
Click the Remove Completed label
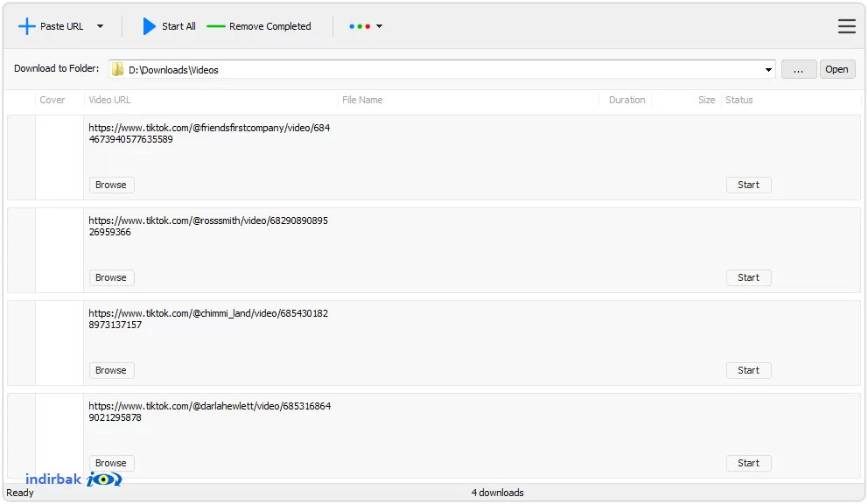(270, 26)
